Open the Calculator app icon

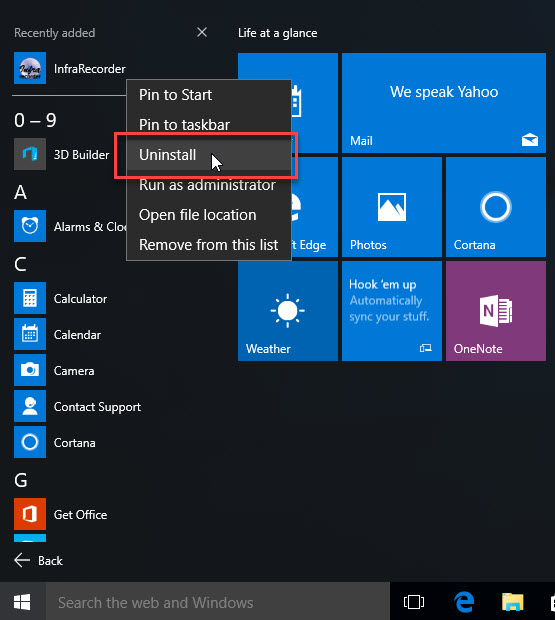(30, 298)
